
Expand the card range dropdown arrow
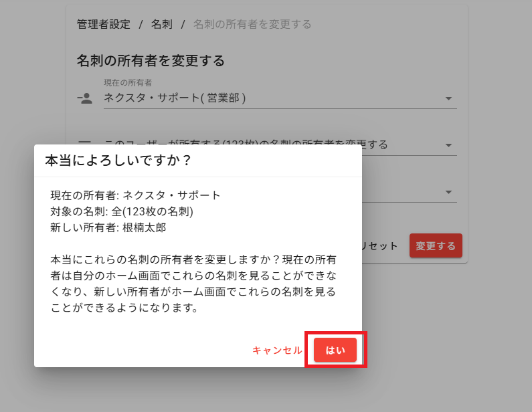[448, 145]
